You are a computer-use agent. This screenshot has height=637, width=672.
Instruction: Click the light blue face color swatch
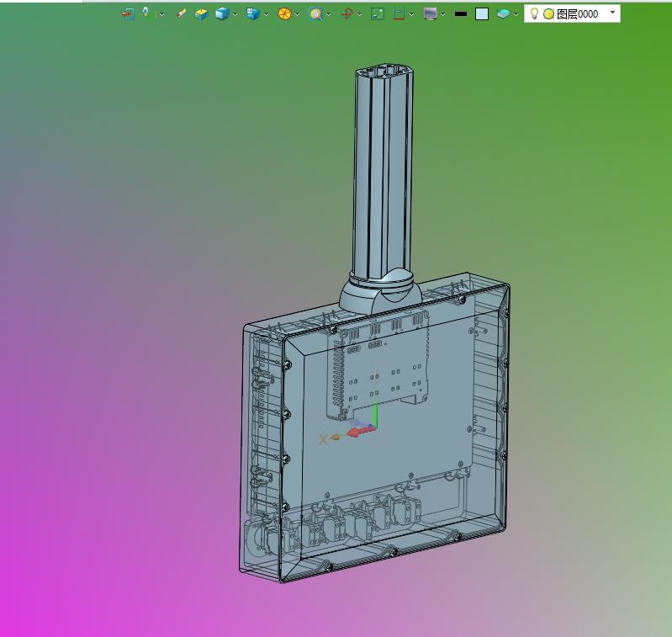[x=482, y=14]
